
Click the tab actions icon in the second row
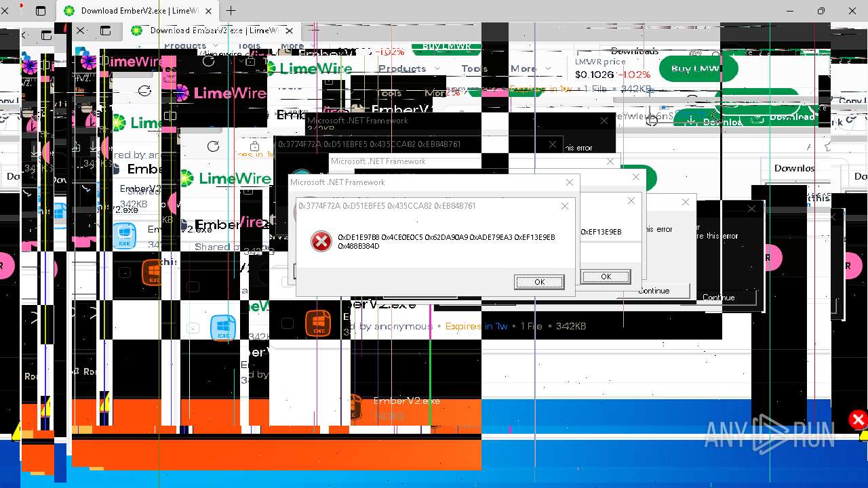point(105,30)
